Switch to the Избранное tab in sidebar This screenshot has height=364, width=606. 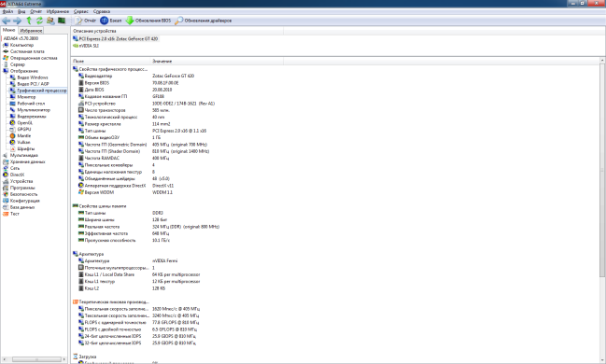click(31, 30)
